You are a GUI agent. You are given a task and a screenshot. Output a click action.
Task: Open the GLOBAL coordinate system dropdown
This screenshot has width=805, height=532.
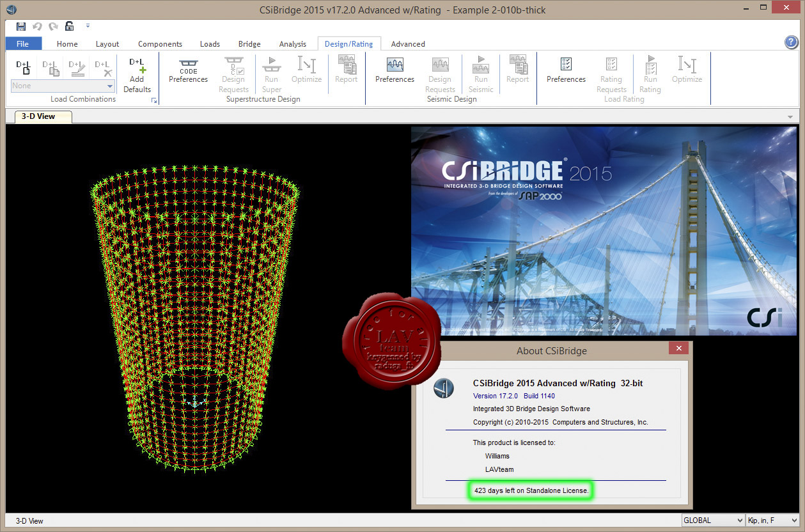click(x=713, y=520)
